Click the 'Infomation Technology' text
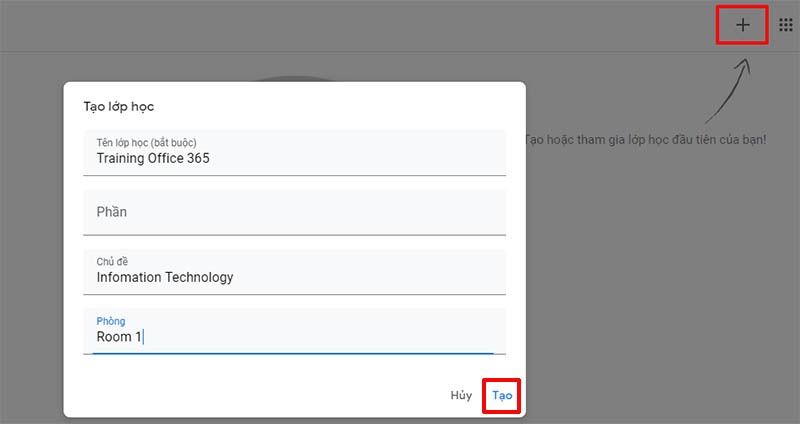The width and height of the screenshot is (800, 424). coord(165,277)
